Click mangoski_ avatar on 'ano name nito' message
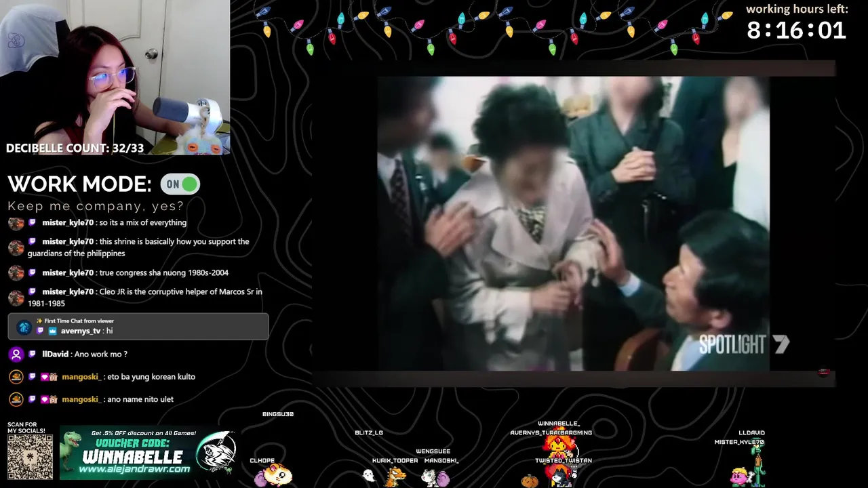 [x=16, y=399]
